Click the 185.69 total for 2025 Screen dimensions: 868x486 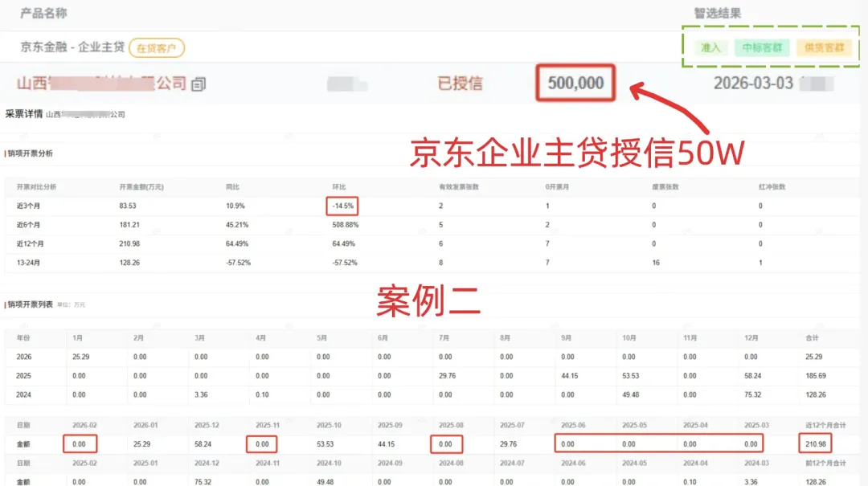point(816,376)
